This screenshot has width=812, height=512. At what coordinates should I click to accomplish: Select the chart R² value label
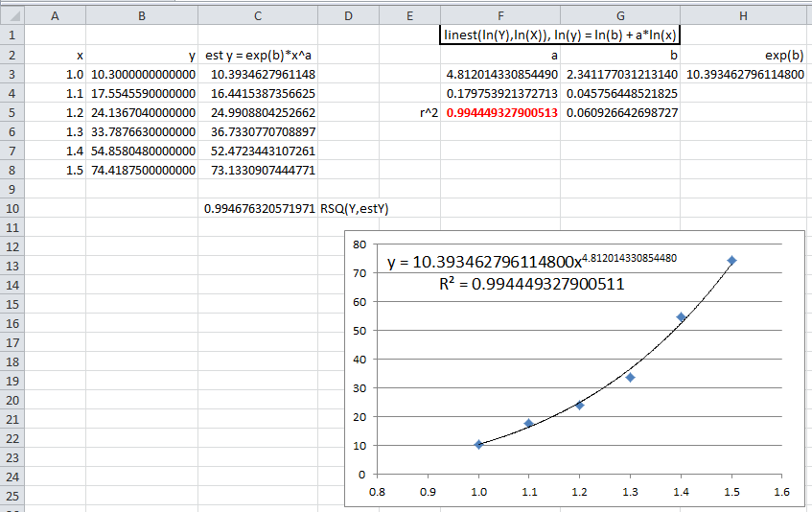532,284
